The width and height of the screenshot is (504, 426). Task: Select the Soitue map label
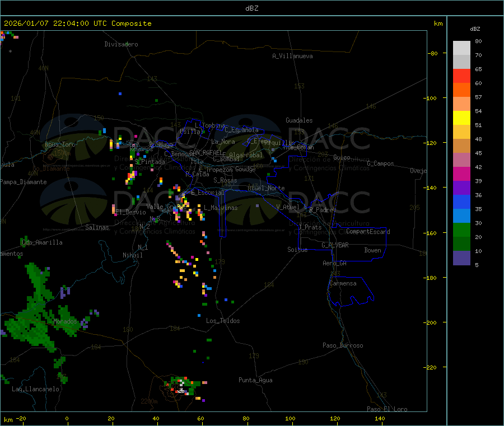click(x=297, y=250)
